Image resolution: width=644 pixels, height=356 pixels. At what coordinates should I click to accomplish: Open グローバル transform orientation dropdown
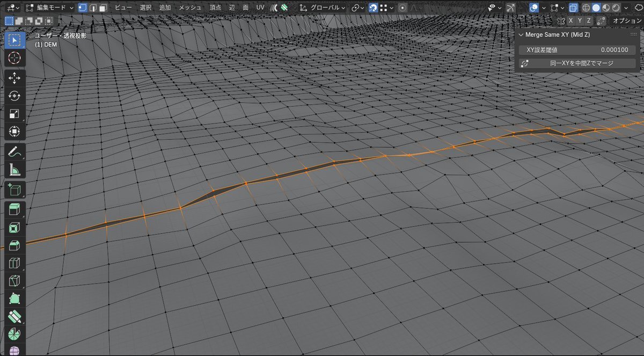[x=323, y=8]
